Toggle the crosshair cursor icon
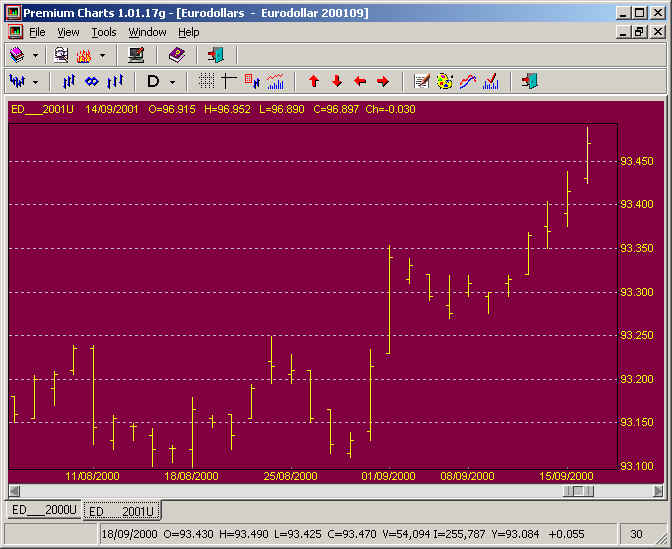 pos(228,81)
